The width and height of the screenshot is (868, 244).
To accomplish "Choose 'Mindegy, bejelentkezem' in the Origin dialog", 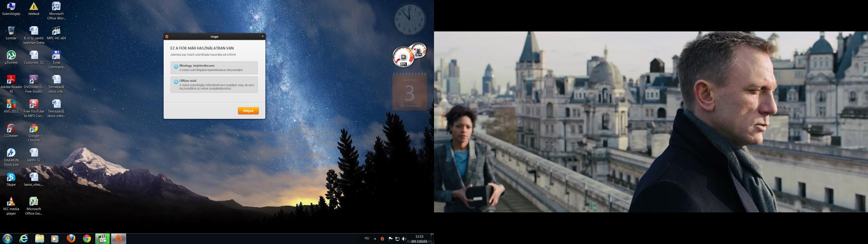I will 214,68.
